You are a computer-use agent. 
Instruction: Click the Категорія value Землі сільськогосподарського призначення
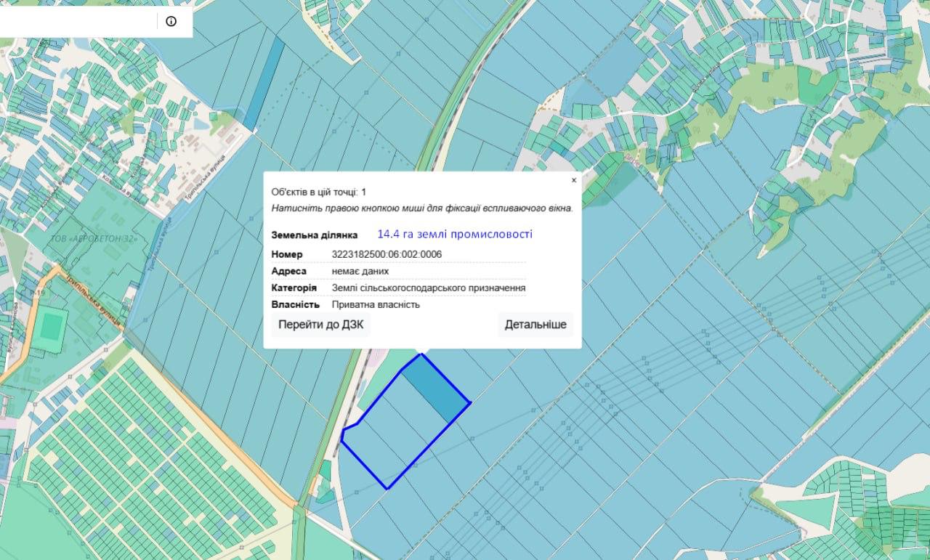coord(429,288)
